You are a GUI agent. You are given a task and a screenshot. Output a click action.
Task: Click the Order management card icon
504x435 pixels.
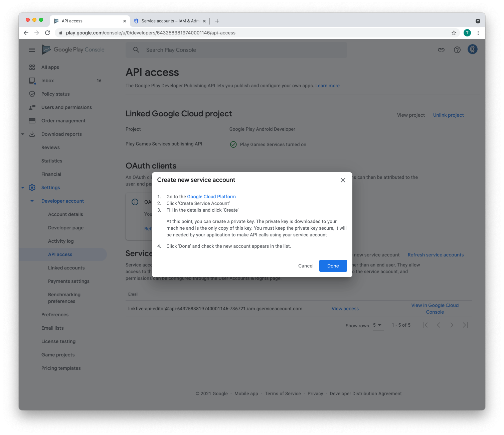(x=32, y=121)
